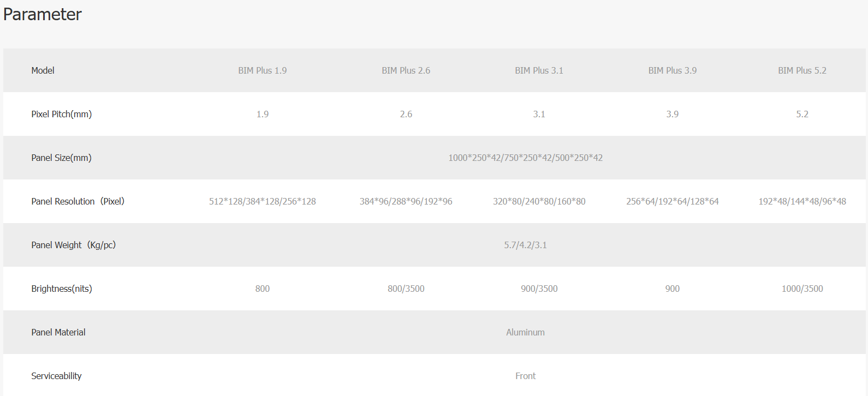Select the Aluminum panel material value
The width and height of the screenshot is (868, 396).
click(525, 332)
